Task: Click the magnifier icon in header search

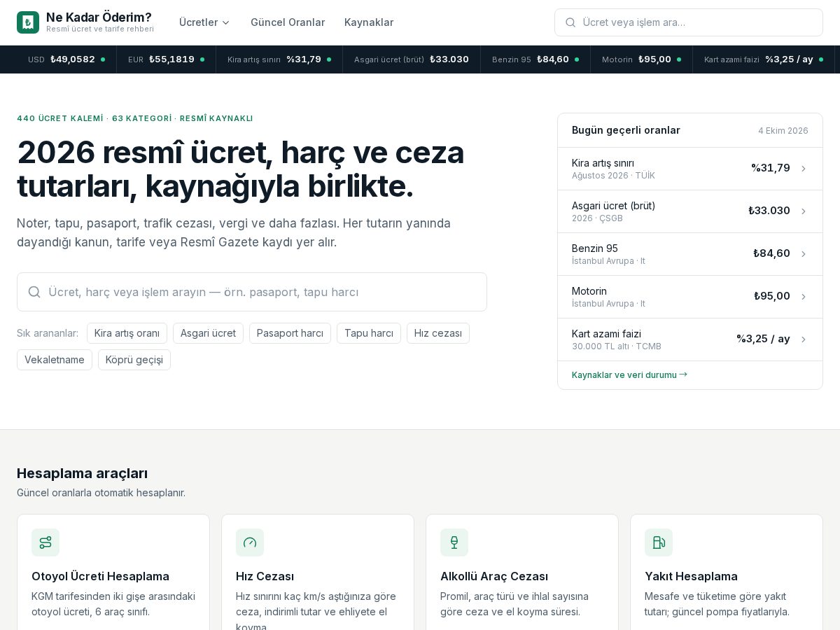Action: (x=570, y=22)
